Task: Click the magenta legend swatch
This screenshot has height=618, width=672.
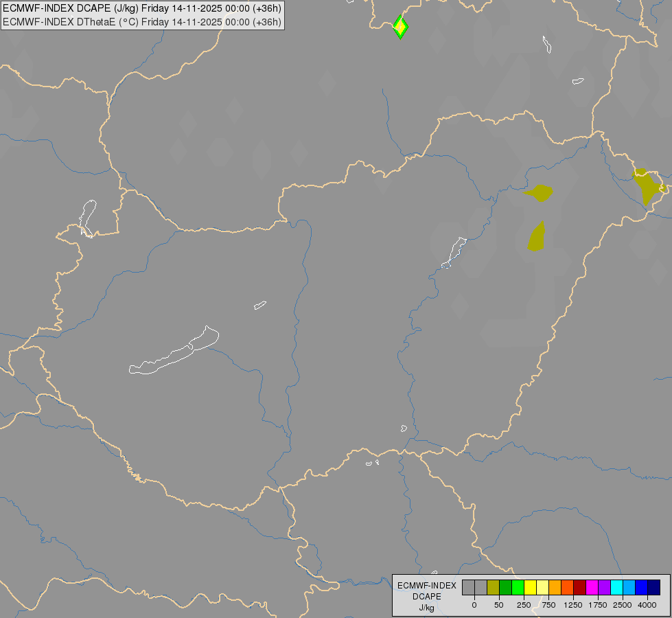Action: pos(592,588)
